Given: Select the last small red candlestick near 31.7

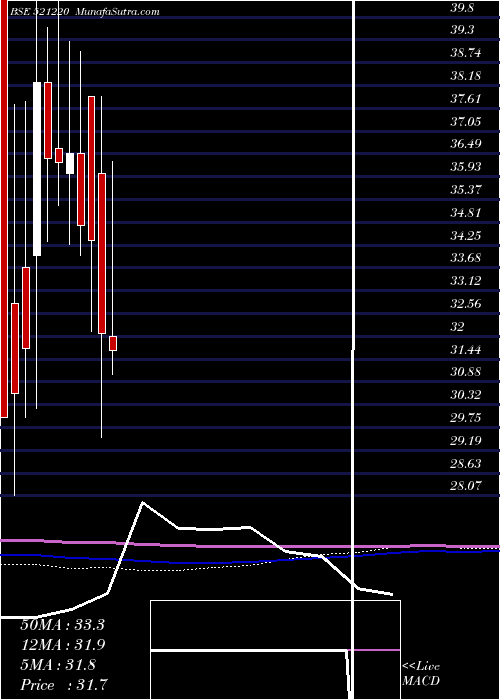Looking at the screenshot, I should [113, 343].
